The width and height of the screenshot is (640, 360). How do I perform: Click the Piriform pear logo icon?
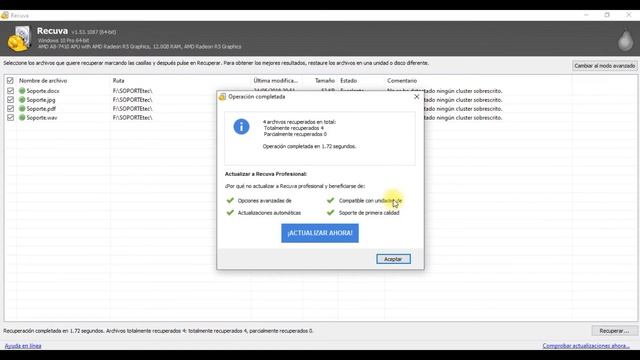625,40
